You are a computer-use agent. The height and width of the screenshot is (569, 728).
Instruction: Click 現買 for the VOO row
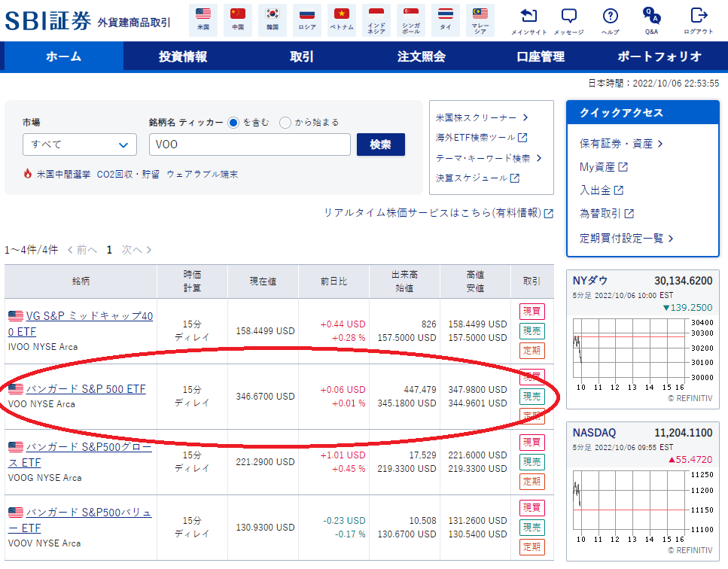pyautogui.click(x=532, y=376)
